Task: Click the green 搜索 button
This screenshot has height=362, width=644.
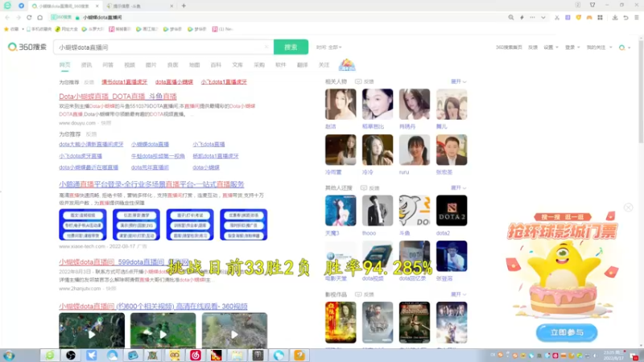Action: pos(291,47)
